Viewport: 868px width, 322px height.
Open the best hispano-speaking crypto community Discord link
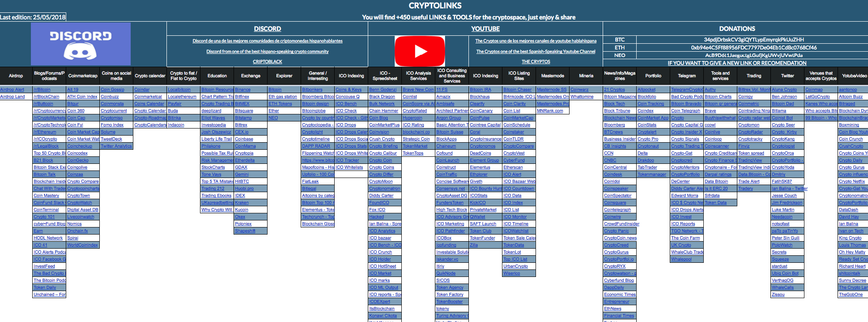coord(268,52)
